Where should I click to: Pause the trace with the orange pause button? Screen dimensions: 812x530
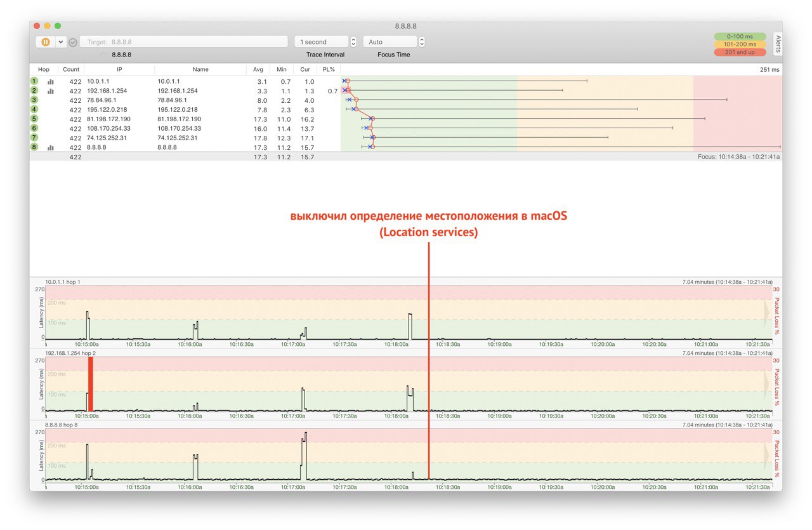(46, 42)
